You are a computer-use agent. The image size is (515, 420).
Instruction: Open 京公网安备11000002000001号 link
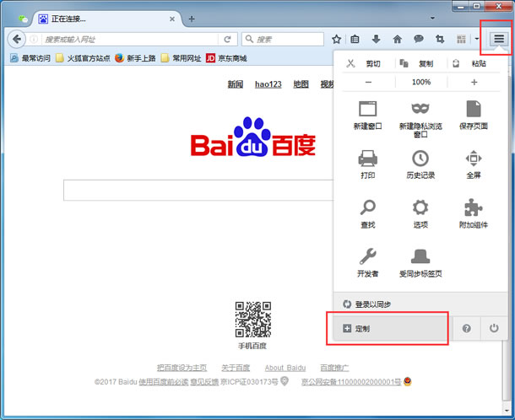click(351, 382)
